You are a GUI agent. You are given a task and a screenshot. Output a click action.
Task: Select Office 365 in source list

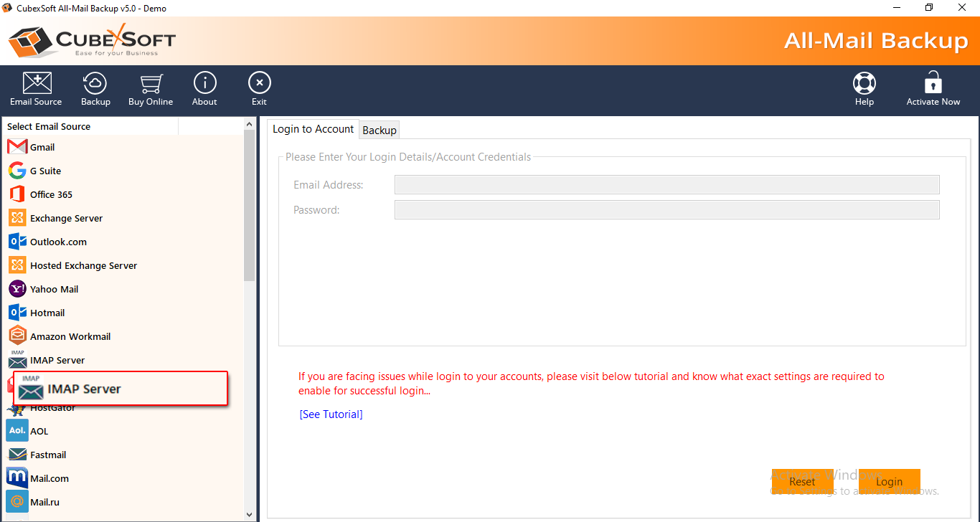[x=50, y=194]
